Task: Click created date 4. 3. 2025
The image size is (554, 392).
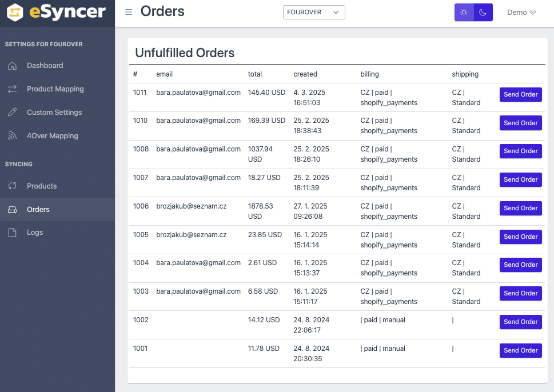Action: point(309,93)
